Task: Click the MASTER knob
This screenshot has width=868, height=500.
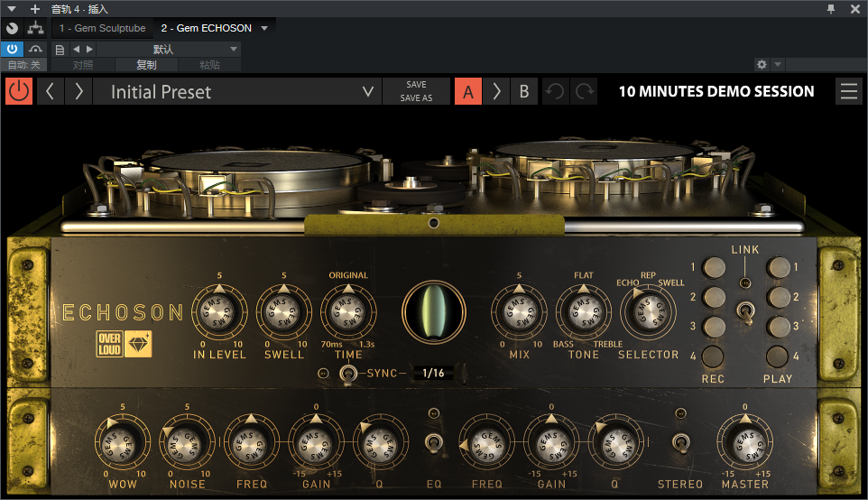Action: coord(745,443)
